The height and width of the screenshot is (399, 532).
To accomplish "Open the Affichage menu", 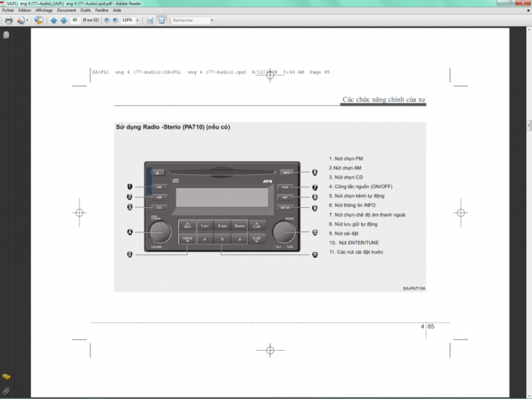I will (x=44, y=11).
